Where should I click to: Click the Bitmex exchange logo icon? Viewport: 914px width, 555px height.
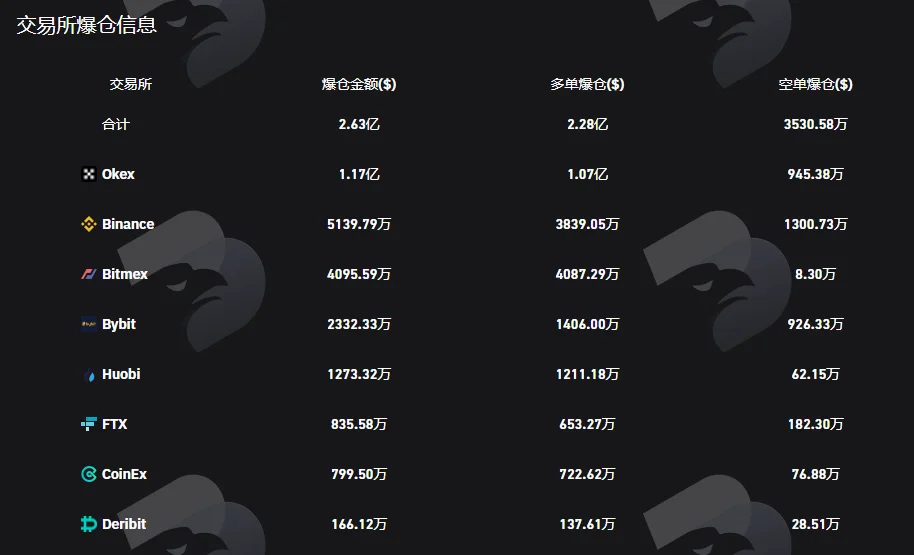[89, 274]
